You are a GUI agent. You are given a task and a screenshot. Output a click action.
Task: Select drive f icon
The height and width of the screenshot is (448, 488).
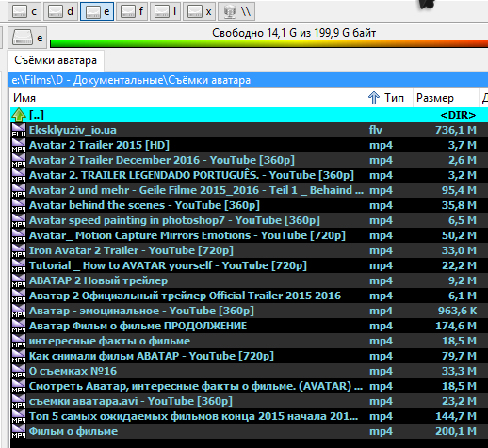pos(128,11)
